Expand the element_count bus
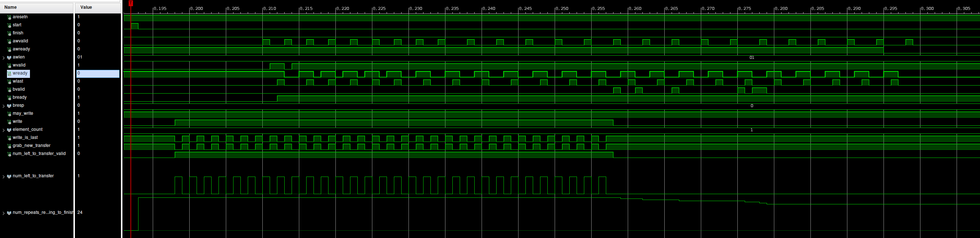Image resolution: width=980 pixels, height=238 pixels. (4, 130)
